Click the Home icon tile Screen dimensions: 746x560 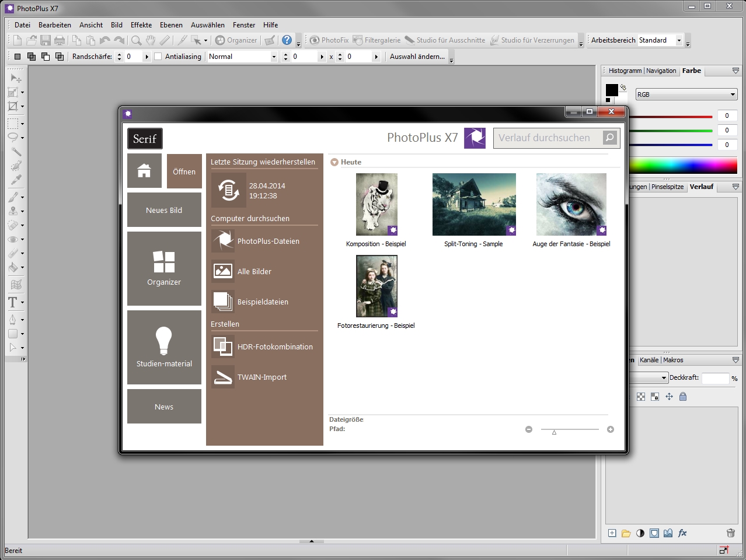144,171
